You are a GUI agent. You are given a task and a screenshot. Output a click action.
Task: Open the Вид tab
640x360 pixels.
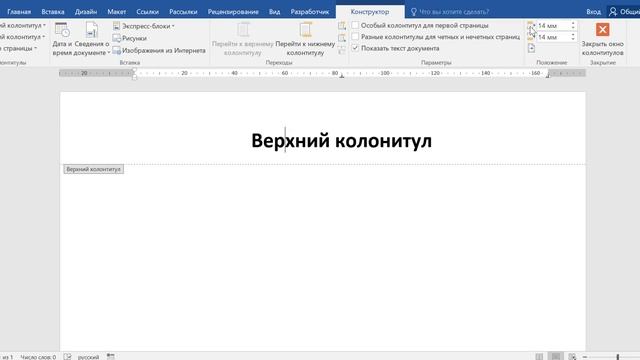[274, 12]
